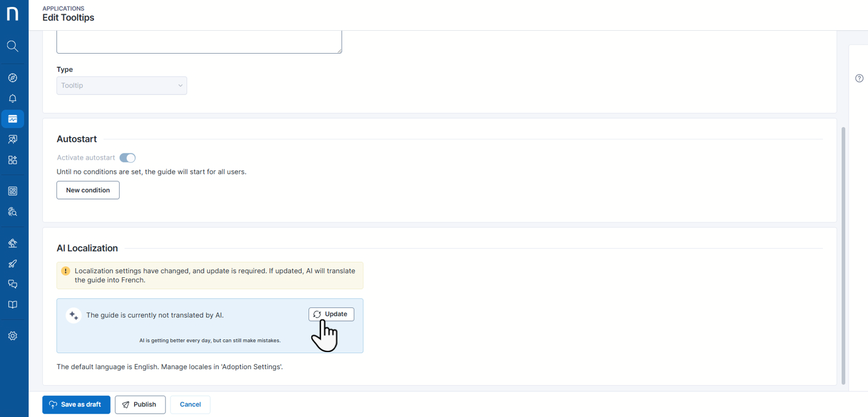Viewport: 868px width, 417px height.
Task: Open the Type dropdown showing Tooltip
Action: (x=121, y=86)
